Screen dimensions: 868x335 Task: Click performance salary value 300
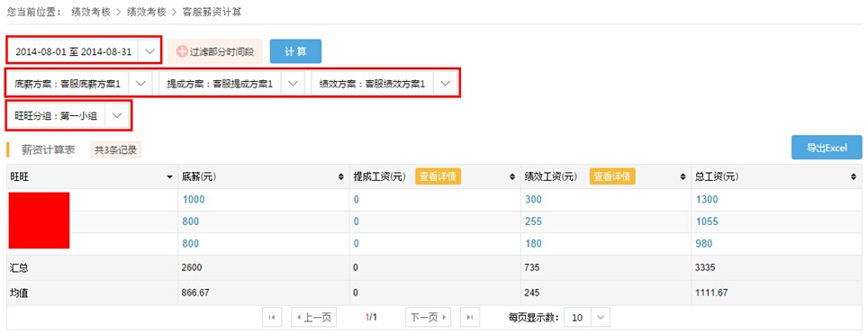pyautogui.click(x=534, y=200)
